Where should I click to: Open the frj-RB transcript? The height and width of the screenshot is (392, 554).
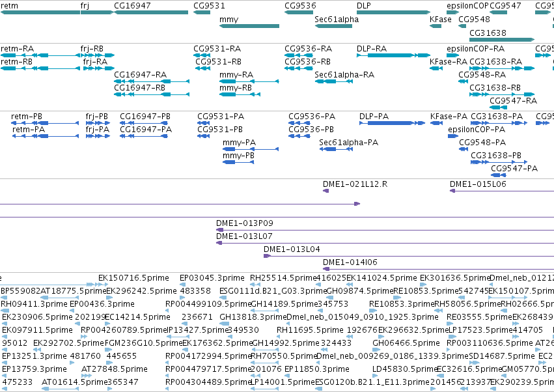point(98,55)
